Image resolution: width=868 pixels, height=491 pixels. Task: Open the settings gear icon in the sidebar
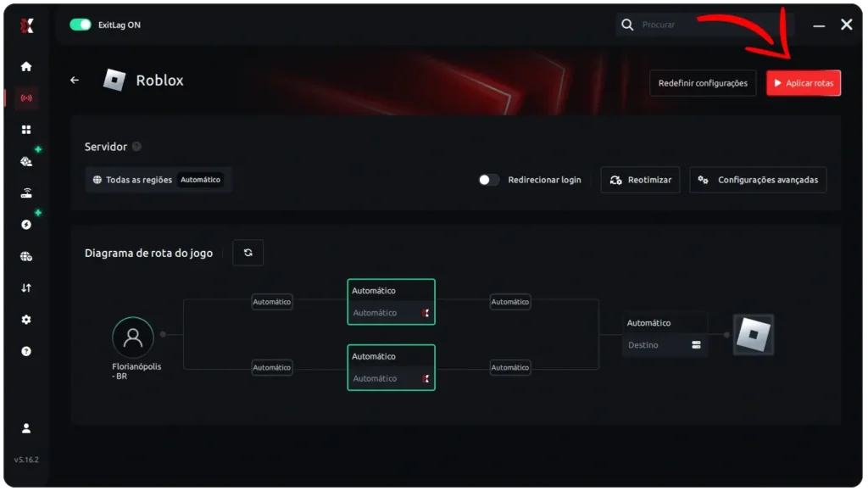(26, 319)
